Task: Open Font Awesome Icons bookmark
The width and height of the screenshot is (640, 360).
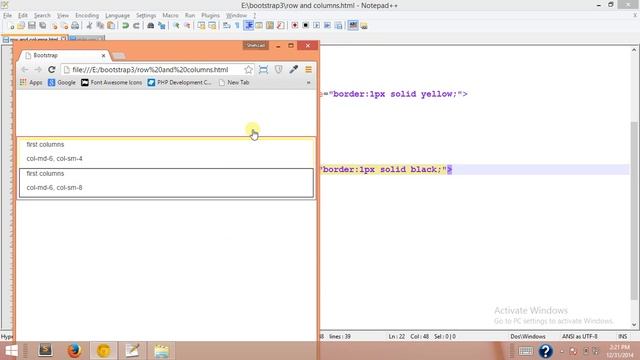Action: tap(111, 82)
